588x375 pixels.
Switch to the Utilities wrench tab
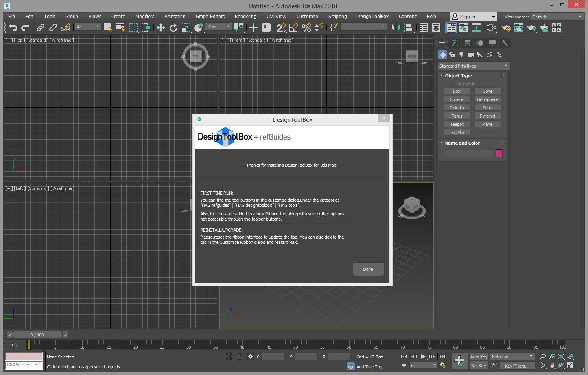coord(505,43)
